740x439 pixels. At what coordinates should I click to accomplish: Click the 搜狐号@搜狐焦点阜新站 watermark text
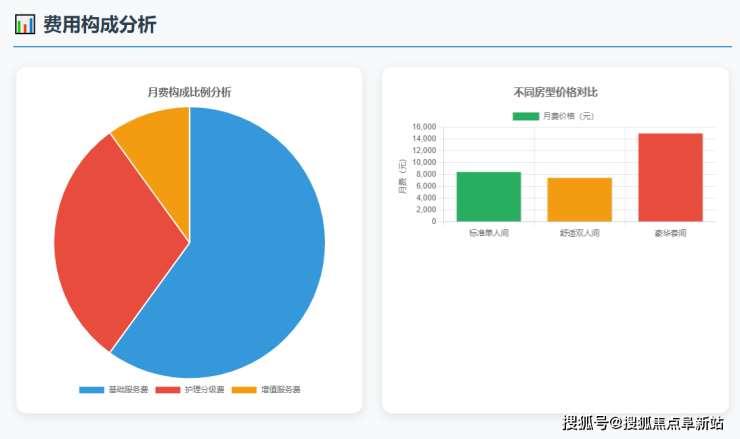point(643,423)
